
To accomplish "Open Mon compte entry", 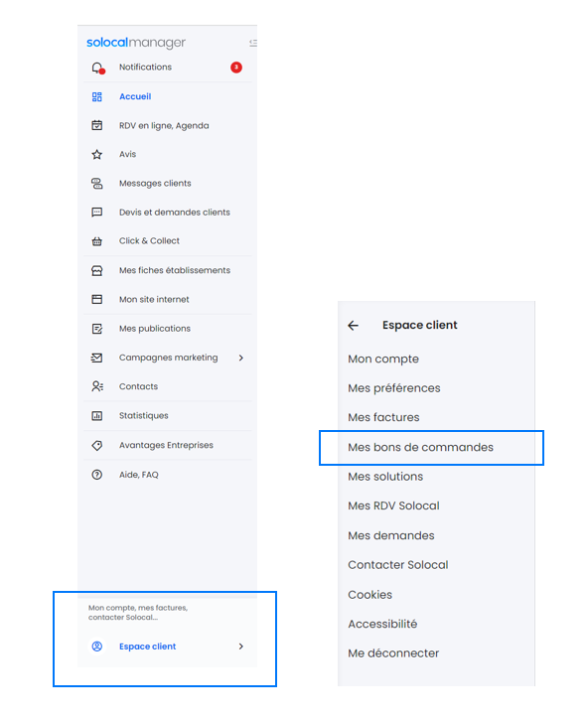I will (x=383, y=360).
